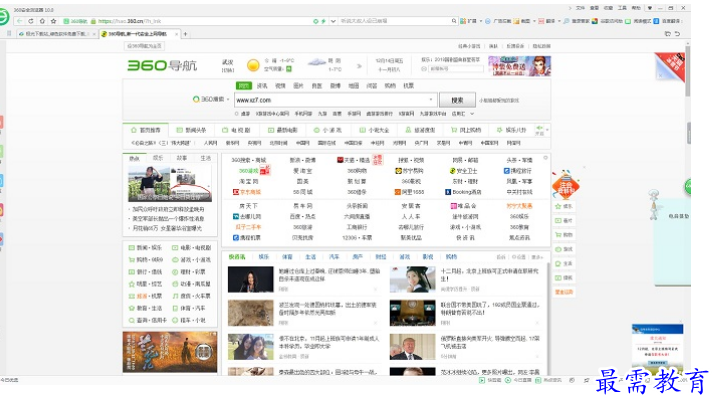Image resolution: width=717 pixels, height=413 pixels.
Task: Click the shopping cart icon in right sidebar
Action: tap(558, 235)
